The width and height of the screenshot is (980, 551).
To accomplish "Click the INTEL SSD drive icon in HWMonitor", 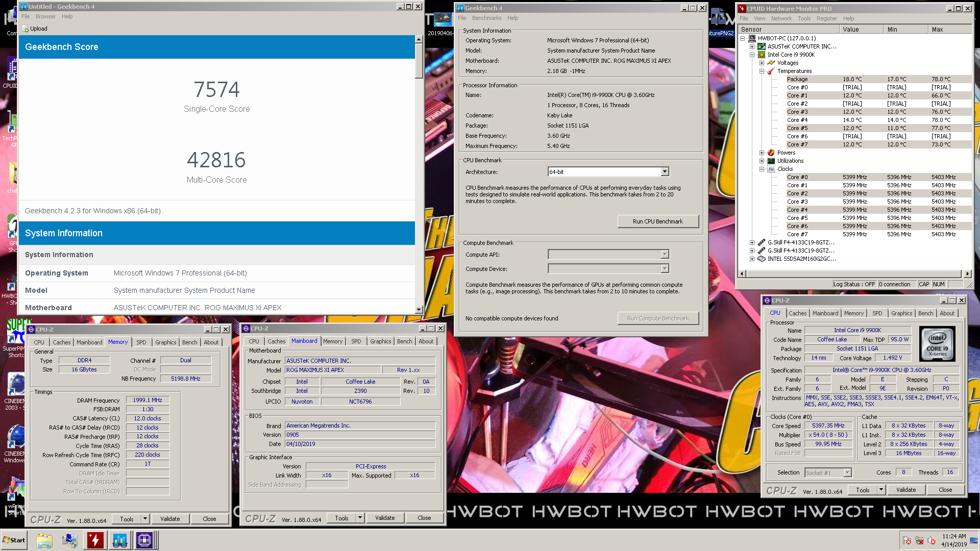I will (762, 259).
